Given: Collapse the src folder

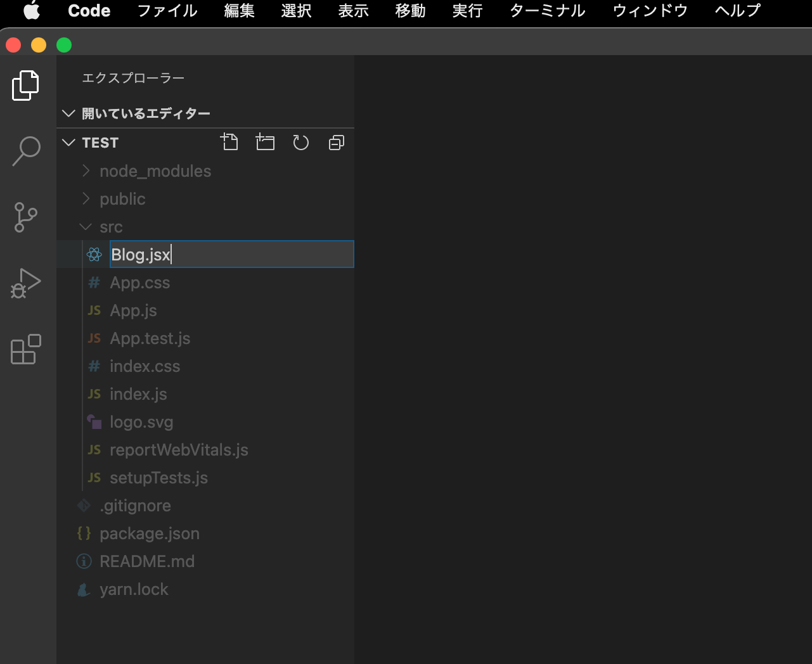Looking at the screenshot, I should click(86, 227).
